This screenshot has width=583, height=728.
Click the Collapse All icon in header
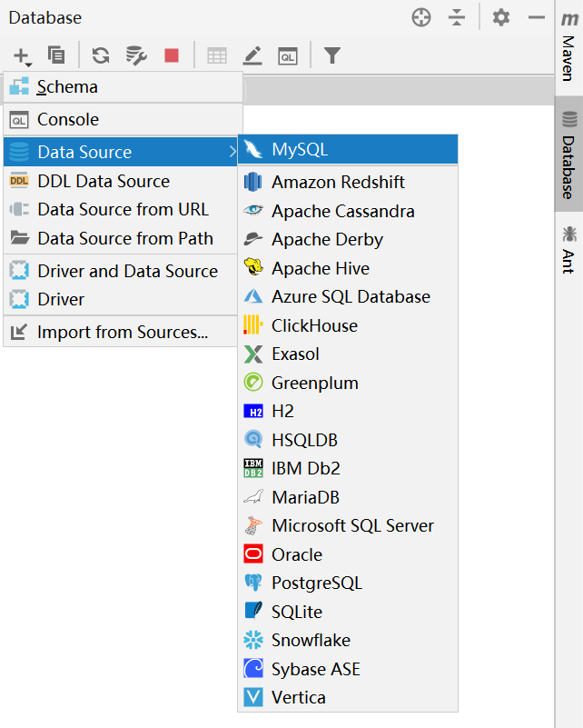[457, 17]
